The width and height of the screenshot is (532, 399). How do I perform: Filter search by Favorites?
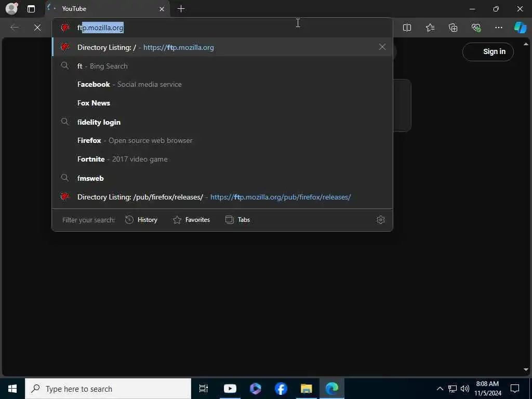click(x=191, y=220)
